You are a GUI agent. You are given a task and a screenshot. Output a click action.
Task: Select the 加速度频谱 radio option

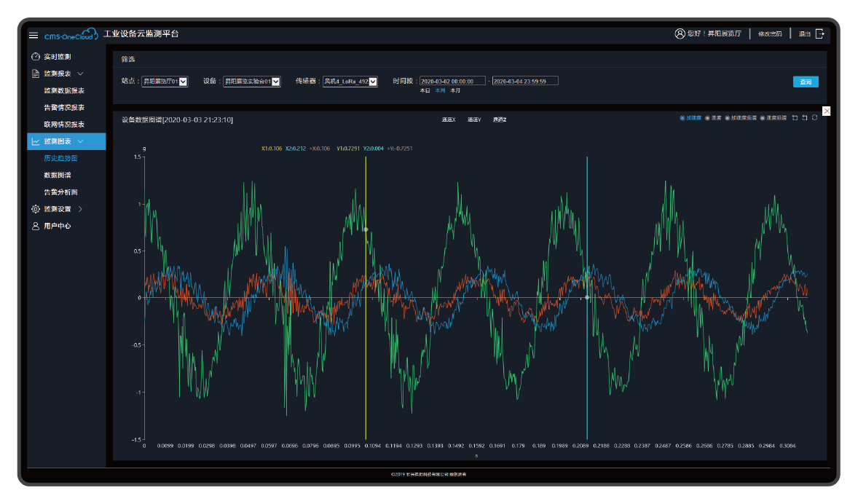pyautogui.click(x=727, y=118)
